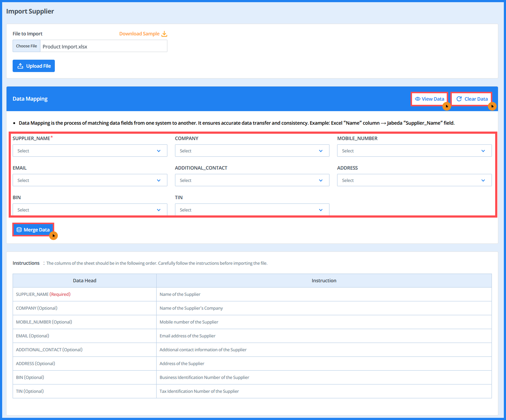Open the ADDITIONAL_CONTACT dropdown
The width and height of the screenshot is (506, 420).
252,180
